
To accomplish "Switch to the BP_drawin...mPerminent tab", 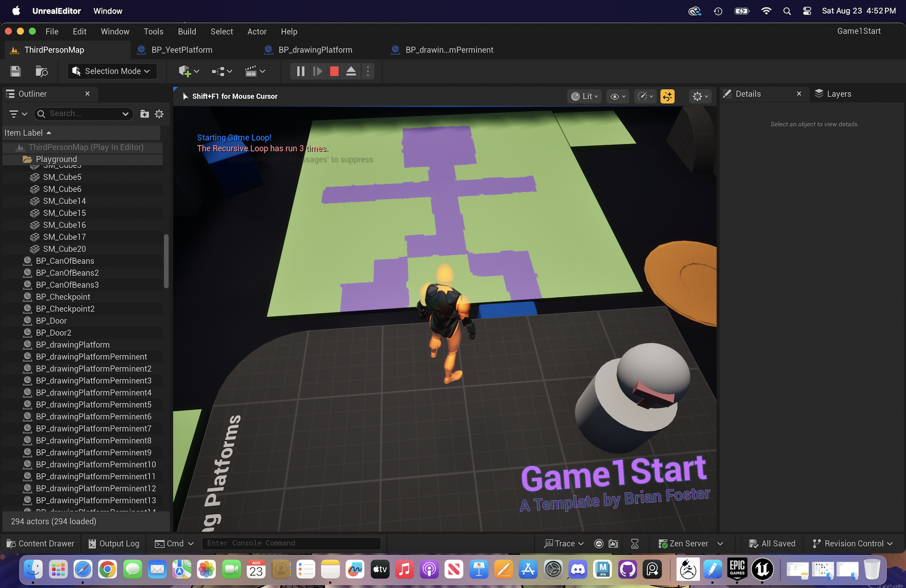I will click(449, 50).
